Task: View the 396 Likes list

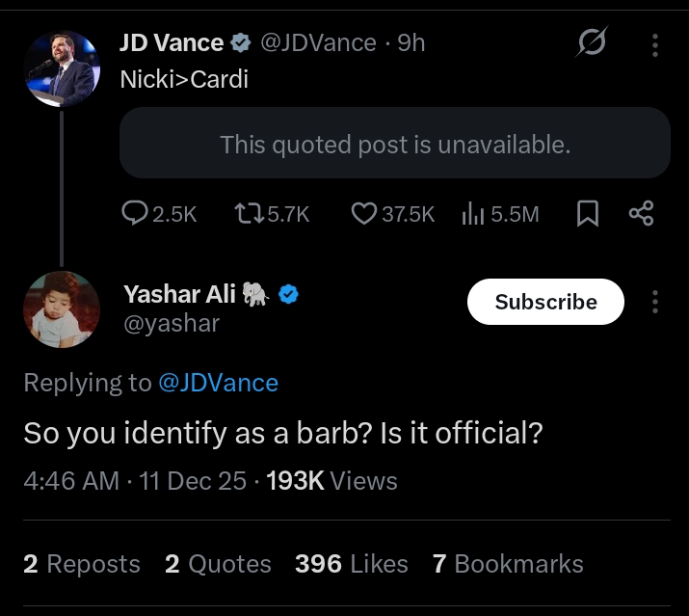Action: point(353,564)
